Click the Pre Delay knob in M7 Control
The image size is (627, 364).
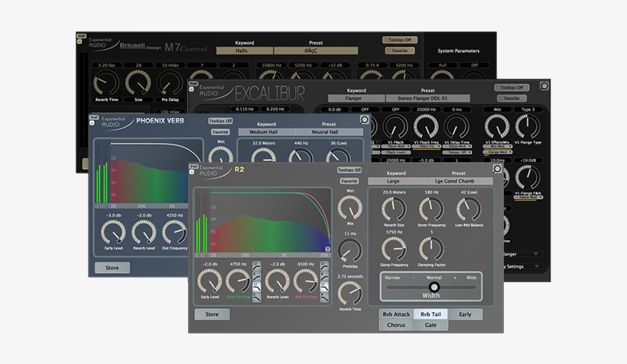(170, 83)
